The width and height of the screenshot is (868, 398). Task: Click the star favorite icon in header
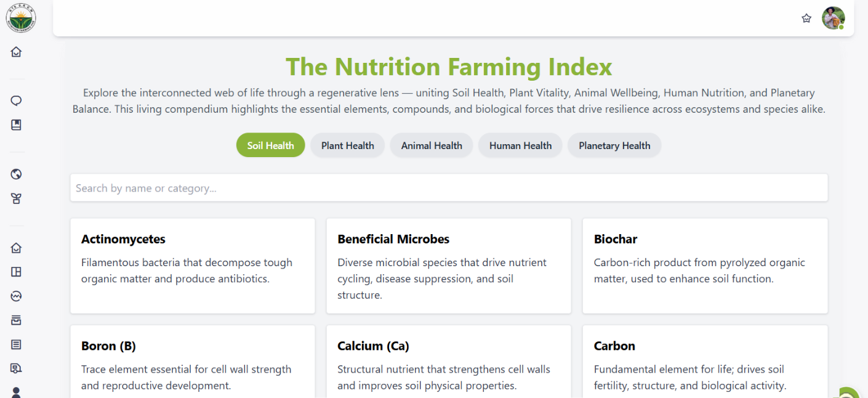click(806, 18)
